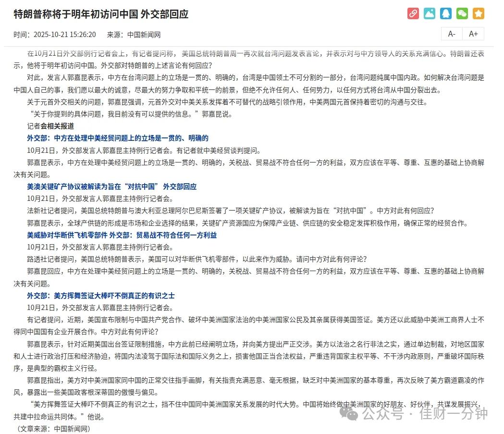Copy article link with red link icon
504x434 pixels.
coord(413,13)
